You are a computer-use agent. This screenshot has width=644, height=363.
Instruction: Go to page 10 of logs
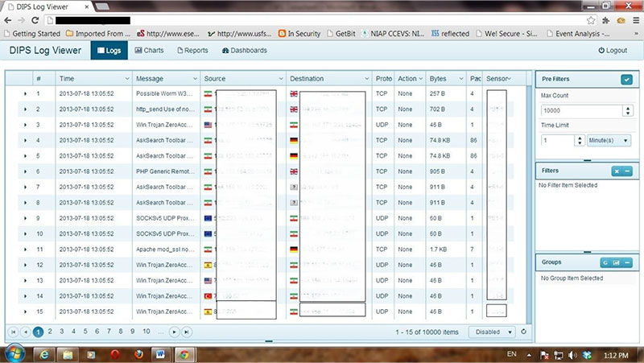point(147,332)
